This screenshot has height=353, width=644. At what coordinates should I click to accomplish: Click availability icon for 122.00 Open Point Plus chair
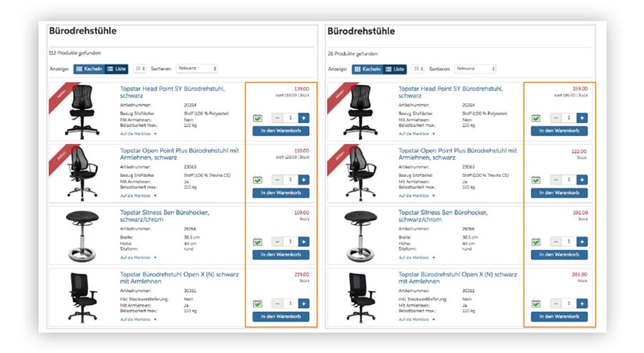coord(536,180)
